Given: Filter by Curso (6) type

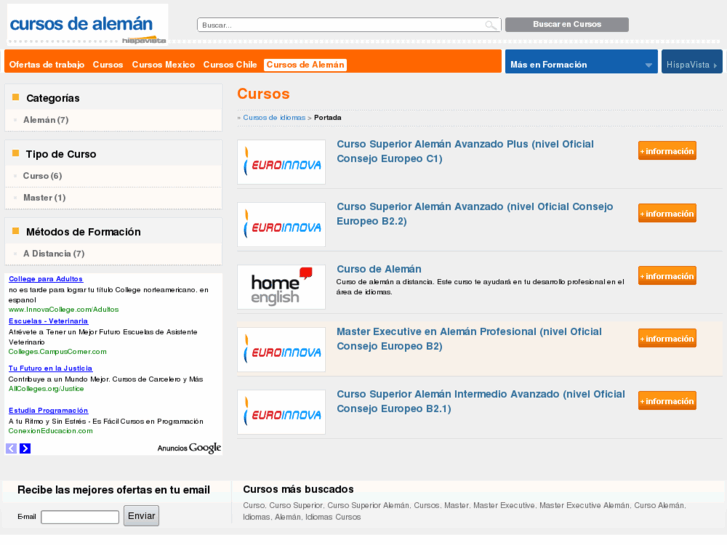Looking at the screenshot, I should 42,176.
